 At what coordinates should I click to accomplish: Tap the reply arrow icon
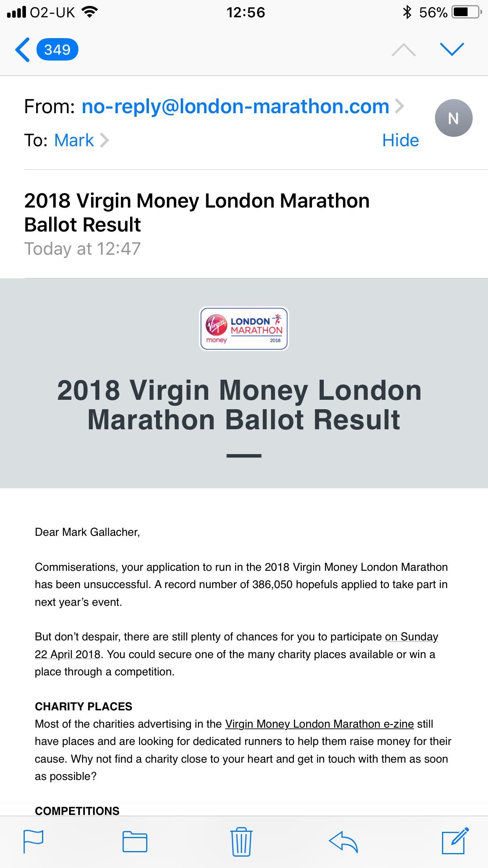tap(343, 841)
